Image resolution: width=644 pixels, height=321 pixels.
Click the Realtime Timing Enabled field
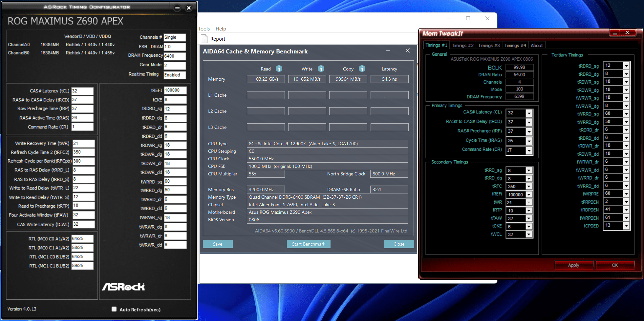[175, 75]
